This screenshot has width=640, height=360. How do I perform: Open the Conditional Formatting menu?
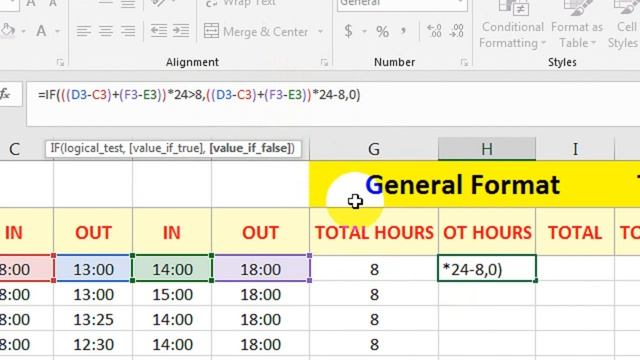[x=512, y=25]
